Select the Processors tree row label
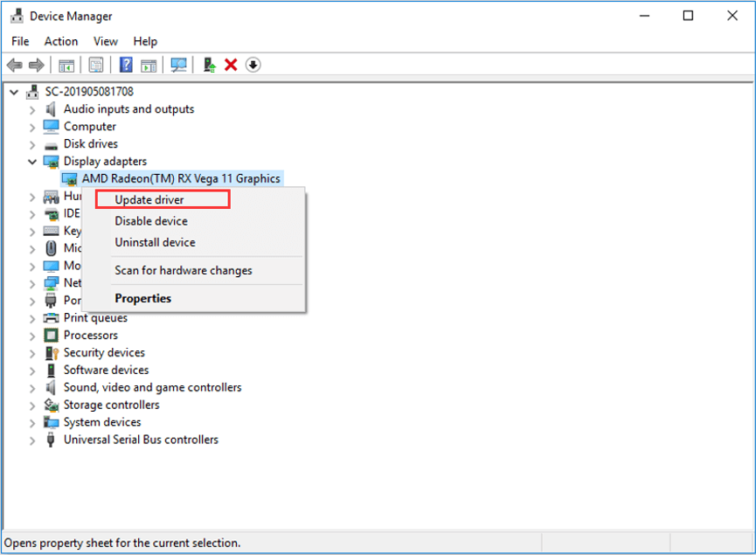 click(x=91, y=335)
